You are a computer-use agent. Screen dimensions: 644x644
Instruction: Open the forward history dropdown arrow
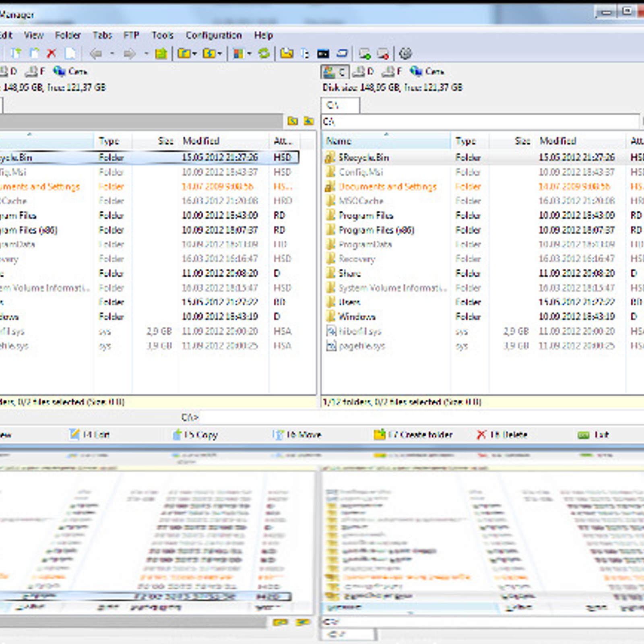(x=147, y=53)
